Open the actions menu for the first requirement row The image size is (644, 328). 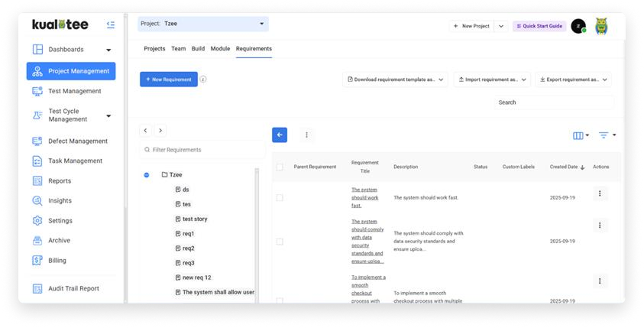pyautogui.click(x=600, y=194)
